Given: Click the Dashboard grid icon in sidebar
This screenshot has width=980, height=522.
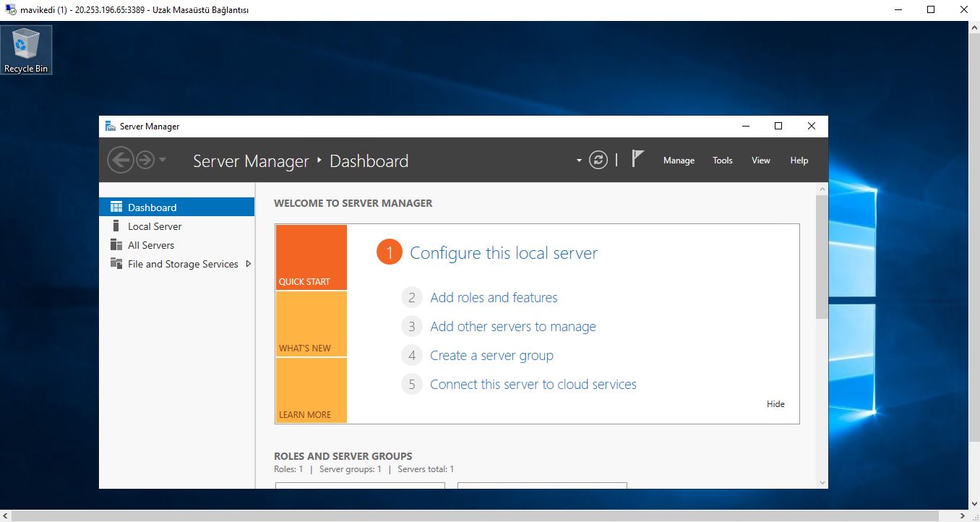Looking at the screenshot, I should pos(116,207).
